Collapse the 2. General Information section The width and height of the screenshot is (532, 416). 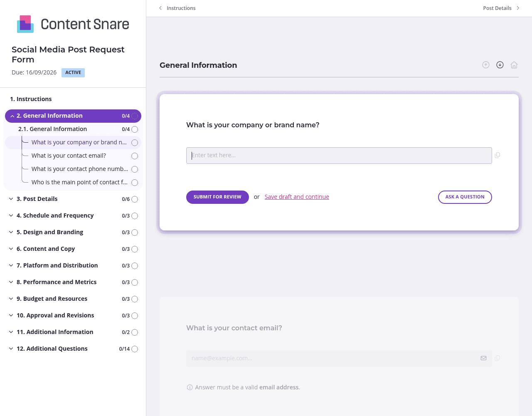tap(12, 116)
